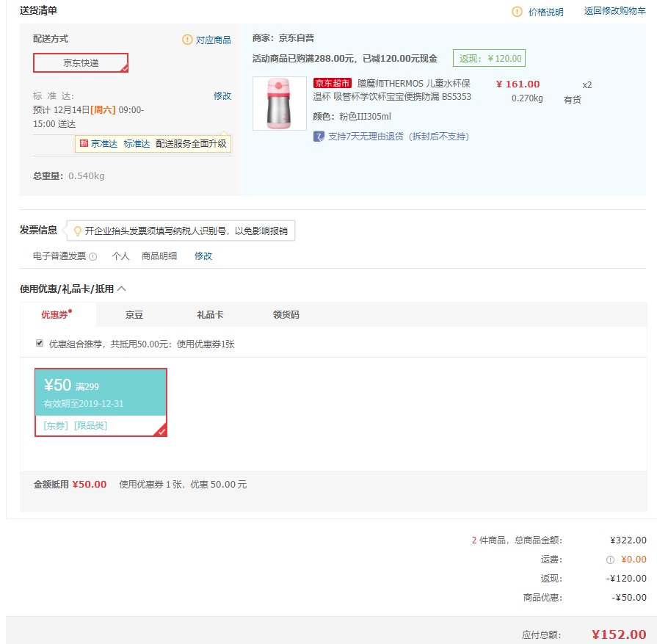This screenshot has width=657, height=644.
Task: Switch to the 优惠券 tab
Action: tap(58, 314)
